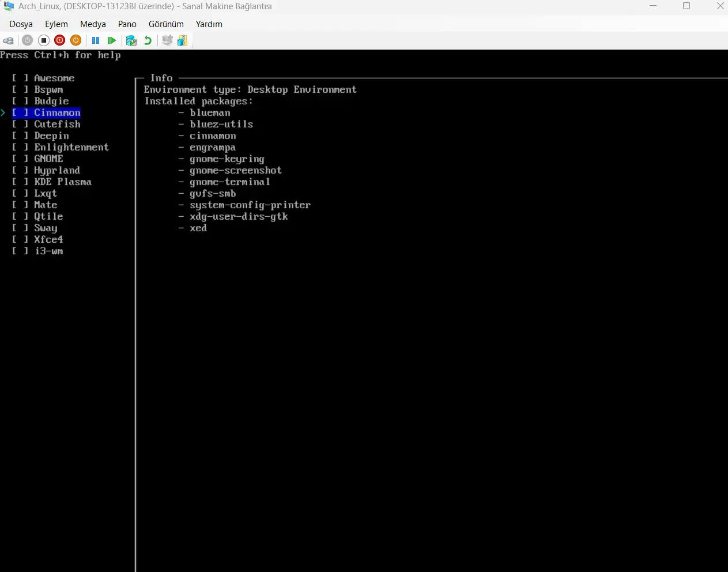
Task: Open the Pano menu
Action: (x=127, y=24)
